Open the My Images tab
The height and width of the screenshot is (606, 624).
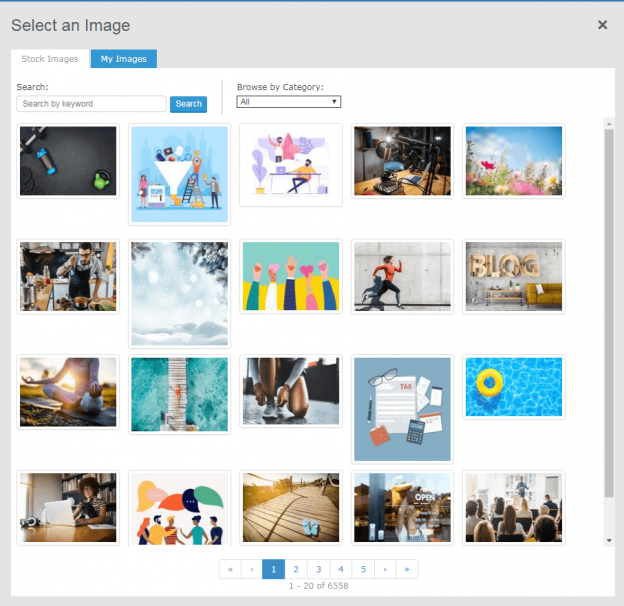coord(123,59)
